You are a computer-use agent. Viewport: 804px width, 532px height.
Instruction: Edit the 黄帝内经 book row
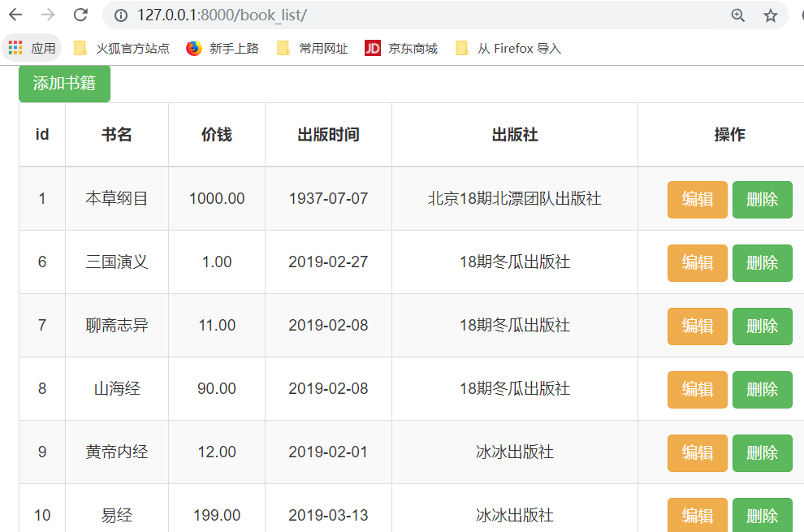click(x=698, y=453)
